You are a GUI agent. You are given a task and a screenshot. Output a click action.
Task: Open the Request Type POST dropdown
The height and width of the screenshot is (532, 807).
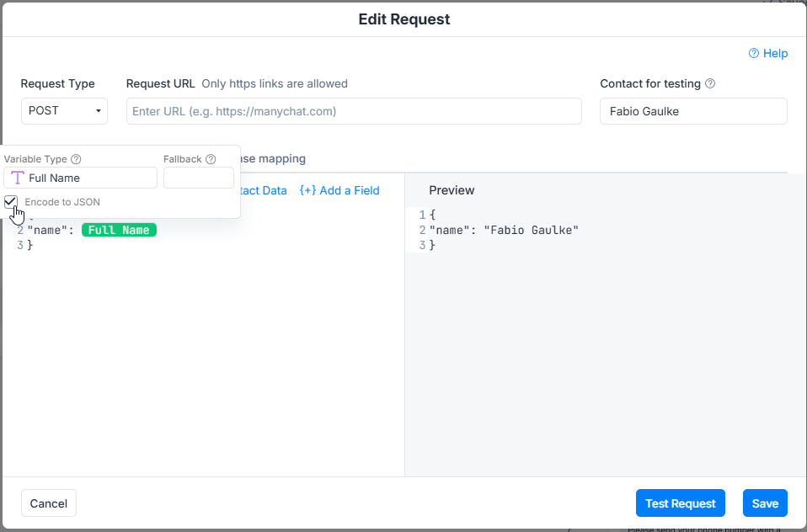(x=64, y=111)
